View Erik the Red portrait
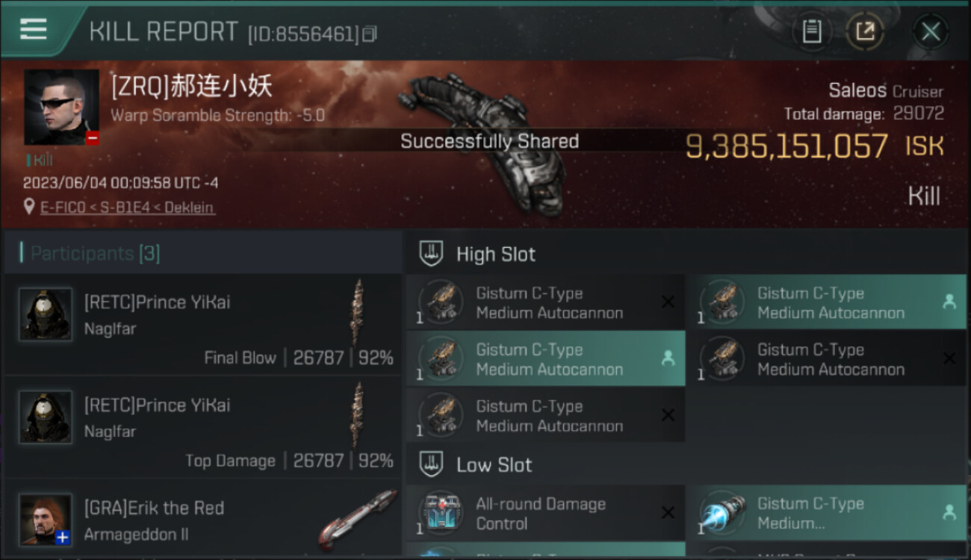The width and height of the screenshot is (971, 560). pyautogui.click(x=46, y=520)
